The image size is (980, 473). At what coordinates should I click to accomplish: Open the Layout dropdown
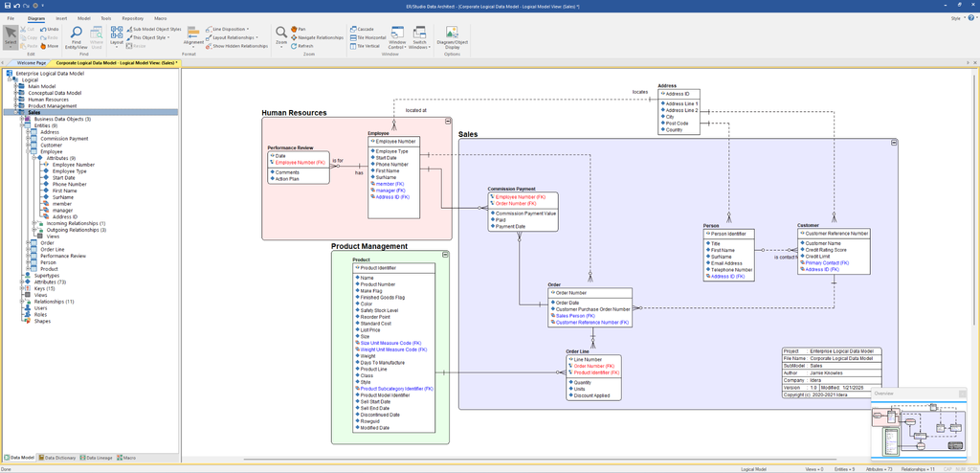pos(117,36)
